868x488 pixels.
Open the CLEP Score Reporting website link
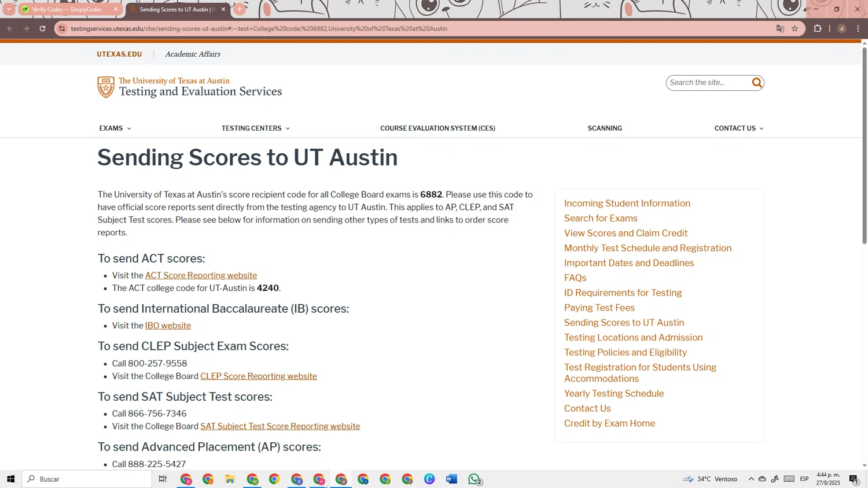point(259,376)
